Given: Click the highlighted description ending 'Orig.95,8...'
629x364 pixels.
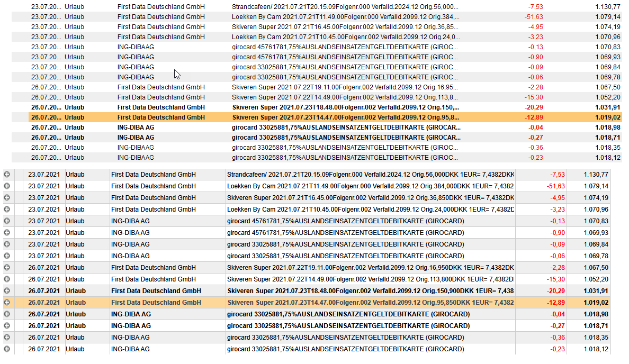Looking at the screenshot, I should (x=345, y=117).
